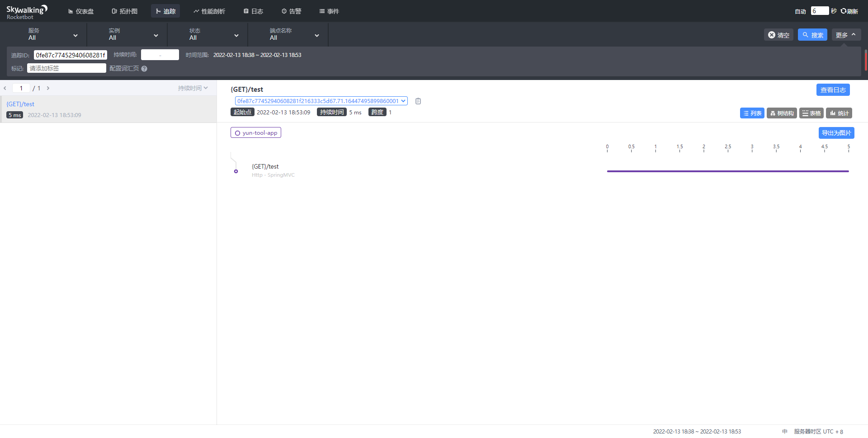Select the {GET}/test span label
Viewport: 868px width, 438px height.
click(x=265, y=167)
